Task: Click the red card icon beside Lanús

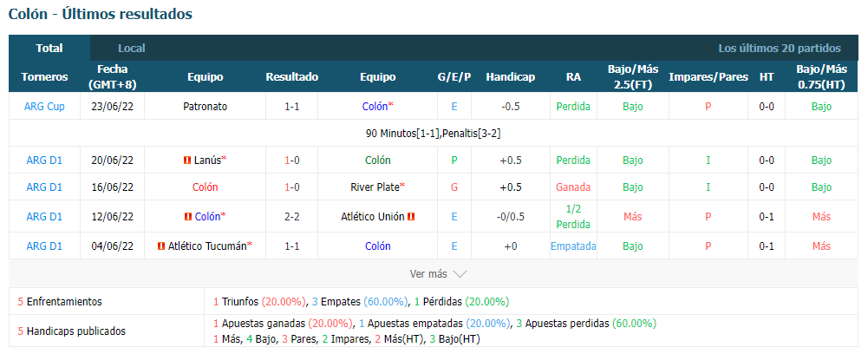Action: [x=187, y=161]
